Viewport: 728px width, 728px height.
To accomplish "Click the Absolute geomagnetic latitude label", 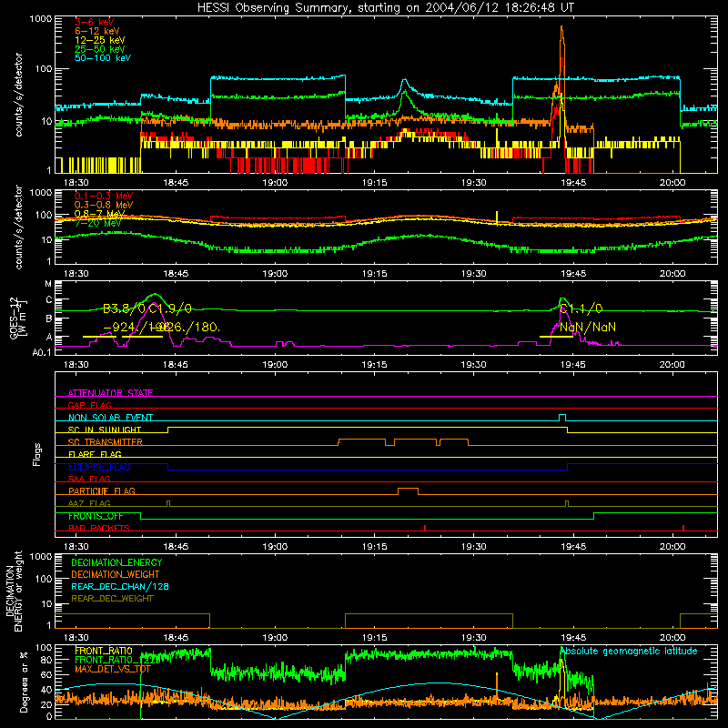I will [629, 651].
